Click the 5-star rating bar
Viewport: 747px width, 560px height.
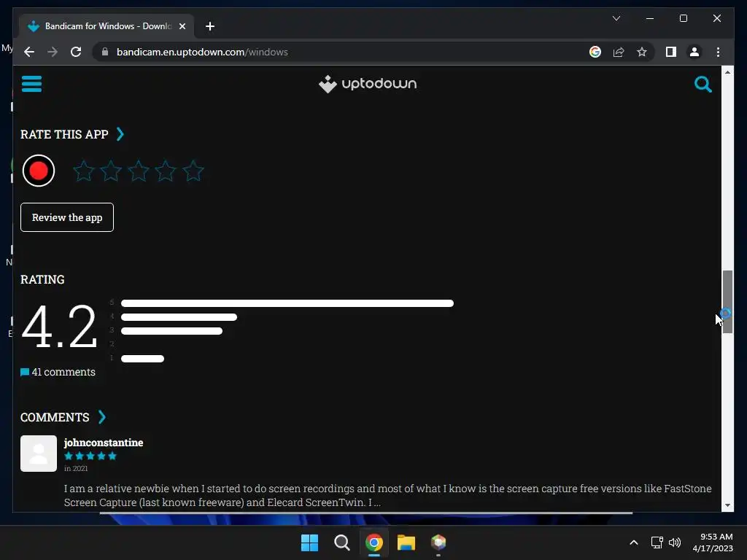[287, 303]
